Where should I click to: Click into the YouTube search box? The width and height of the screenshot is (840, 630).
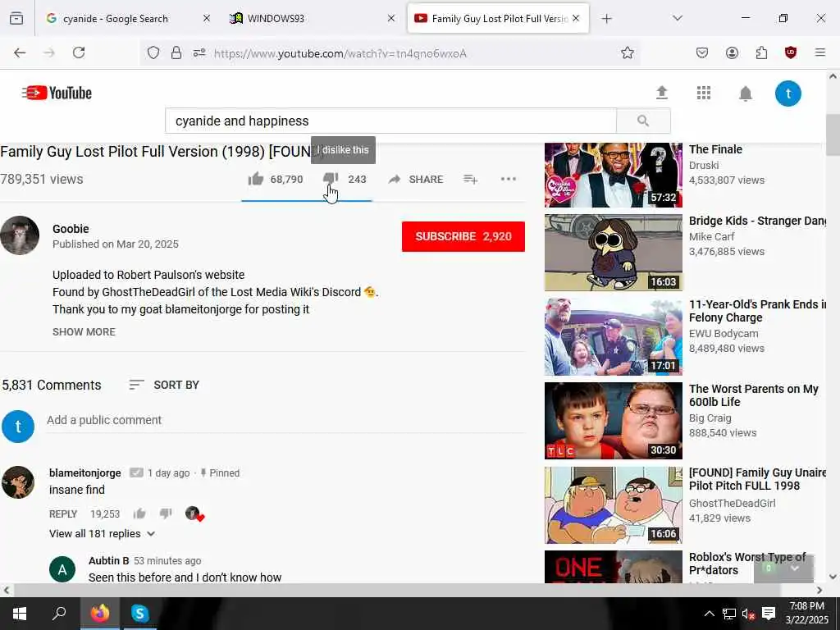point(390,121)
